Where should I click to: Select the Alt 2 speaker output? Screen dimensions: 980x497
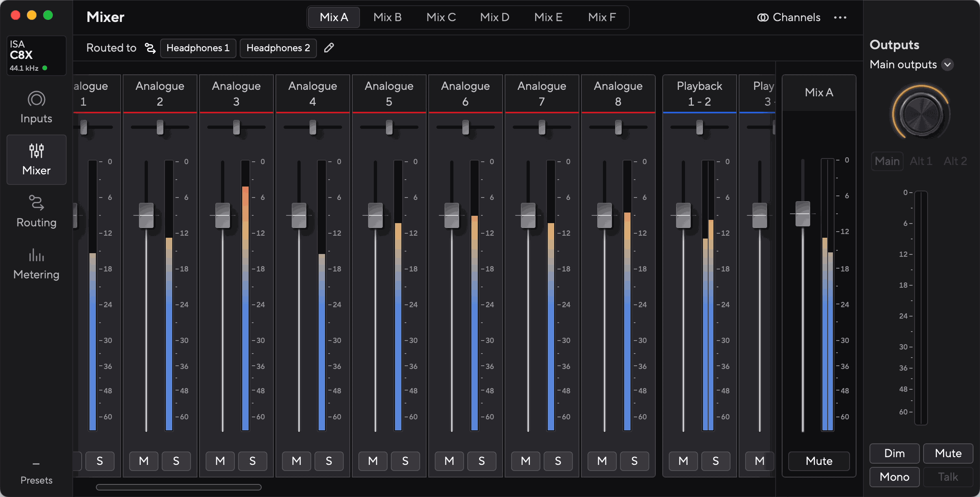[955, 161]
